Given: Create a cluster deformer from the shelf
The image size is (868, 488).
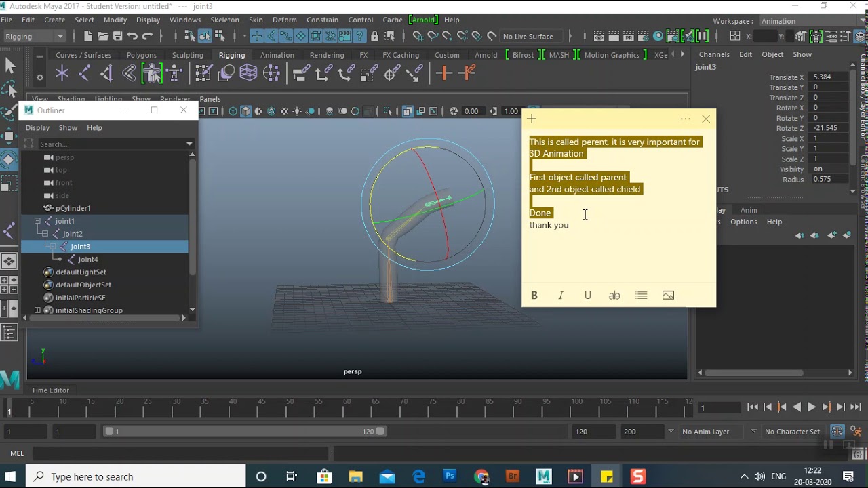Looking at the screenshot, I should (271, 73).
